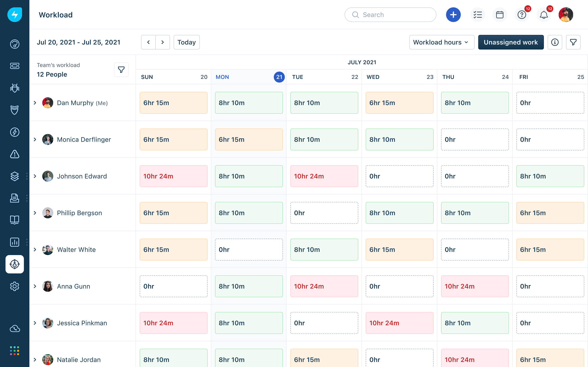Click the Today button

186,42
